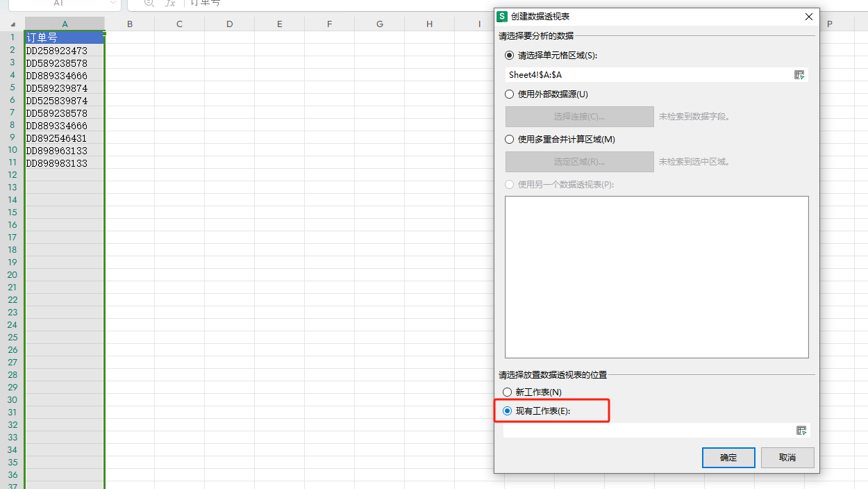Select row 20 header
The image size is (868, 489).
click(12, 275)
